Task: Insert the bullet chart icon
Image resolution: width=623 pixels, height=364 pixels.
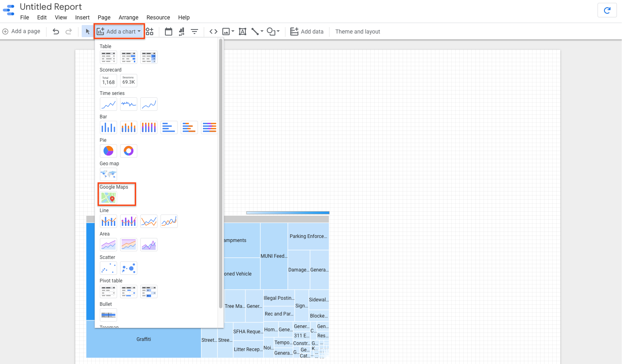Action: 108,315
